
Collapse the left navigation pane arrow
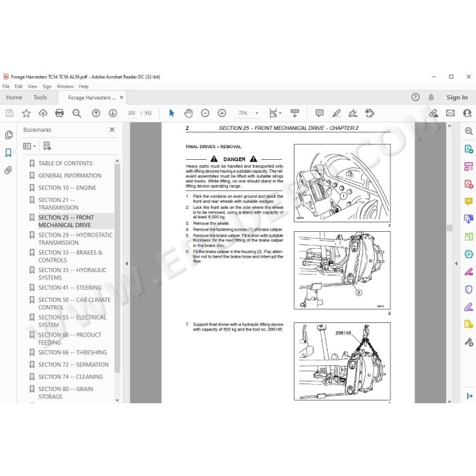(126, 264)
